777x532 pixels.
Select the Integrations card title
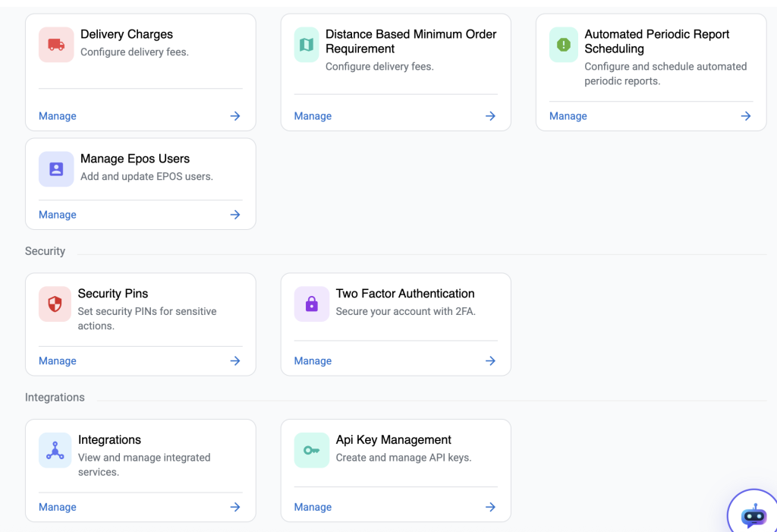pyautogui.click(x=109, y=439)
